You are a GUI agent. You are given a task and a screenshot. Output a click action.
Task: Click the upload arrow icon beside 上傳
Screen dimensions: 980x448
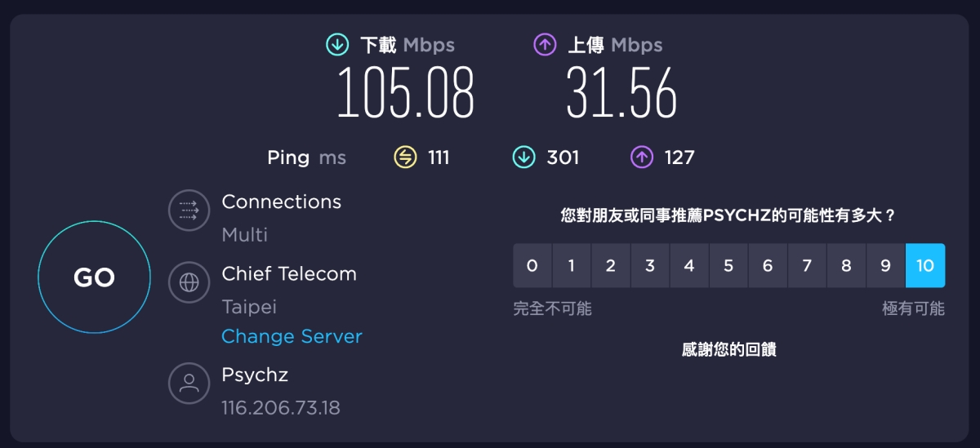[x=545, y=45]
